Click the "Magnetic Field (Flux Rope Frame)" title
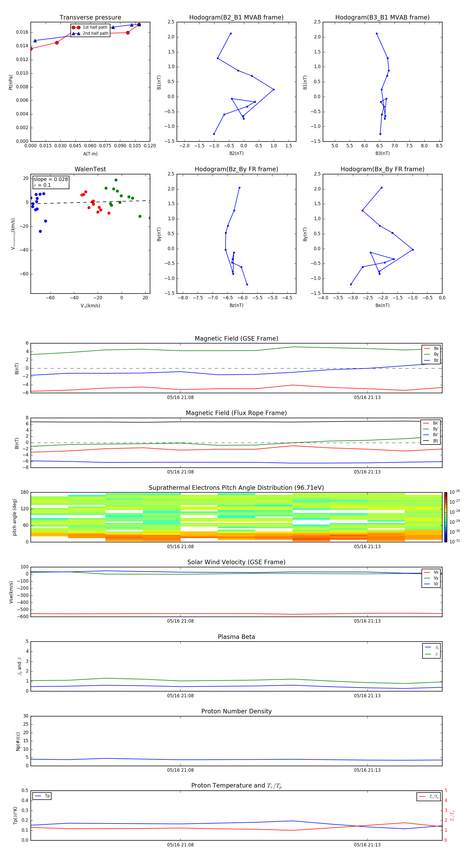 coord(236,413)
